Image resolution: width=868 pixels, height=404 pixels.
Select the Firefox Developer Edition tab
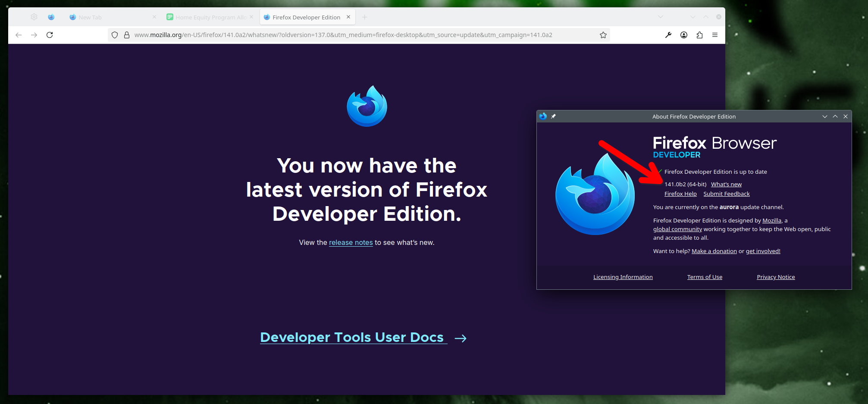point(307,17)
